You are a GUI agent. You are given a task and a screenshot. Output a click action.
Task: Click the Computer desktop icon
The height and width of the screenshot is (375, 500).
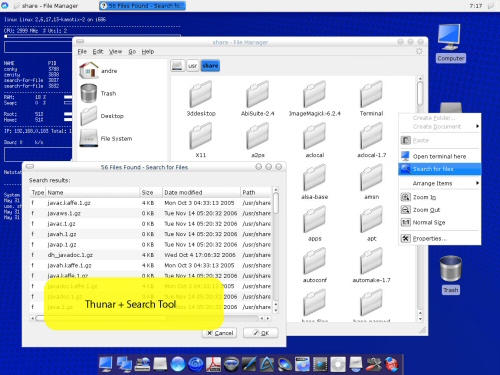coord(450,43)
